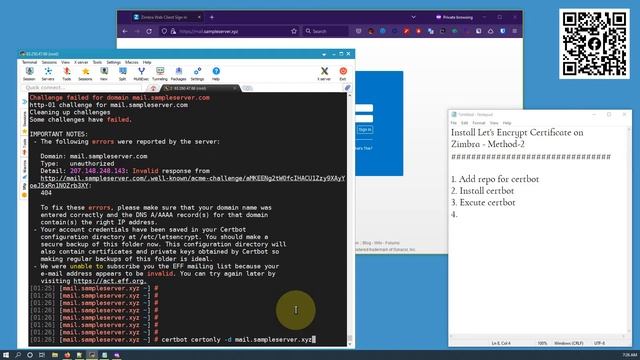This screenshot has width=640, height=360.
Task: Click the Help question-mark toolbar icon
Action: (216, 73)
